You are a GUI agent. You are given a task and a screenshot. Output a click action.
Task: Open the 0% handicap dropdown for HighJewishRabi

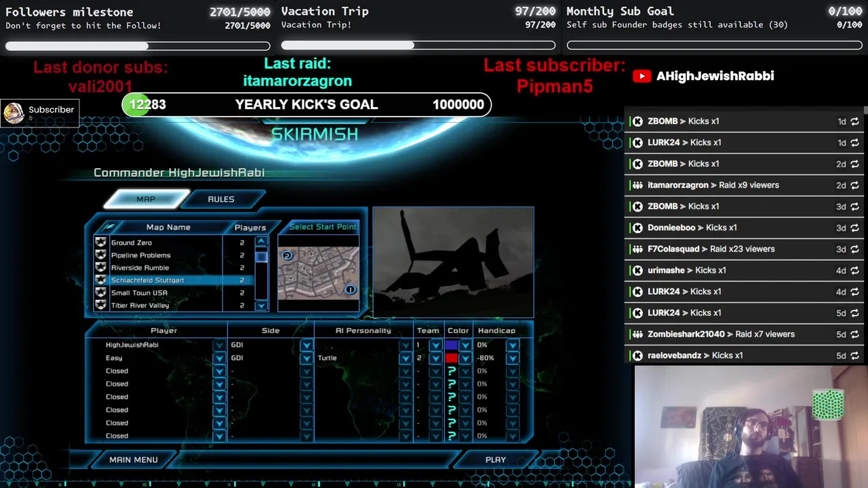point(512,345)
